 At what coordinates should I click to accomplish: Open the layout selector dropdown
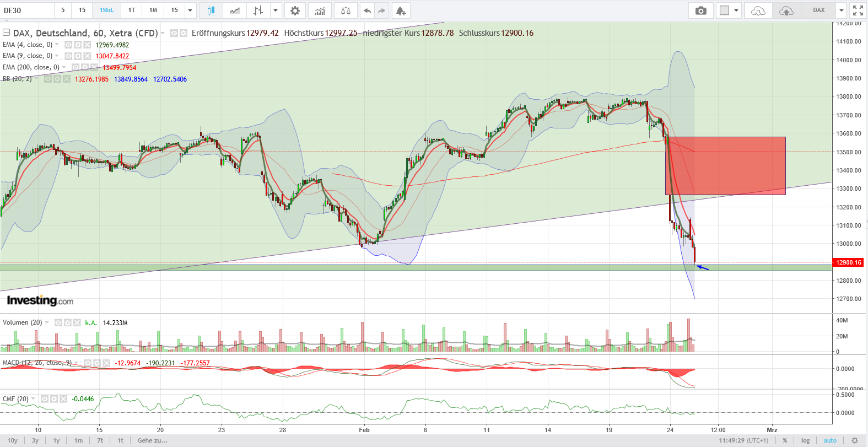click(729, 10)
